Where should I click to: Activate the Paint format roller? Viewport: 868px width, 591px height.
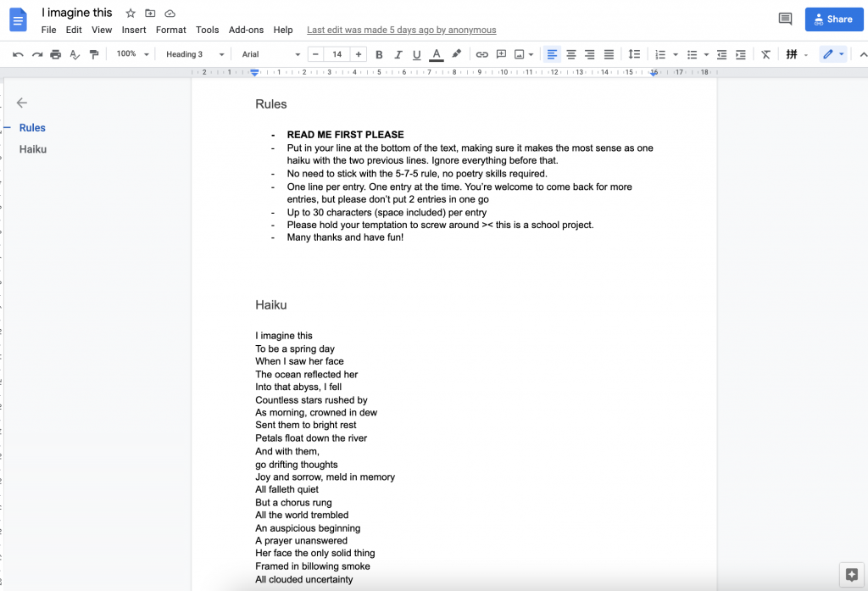[x=94, y=54]
